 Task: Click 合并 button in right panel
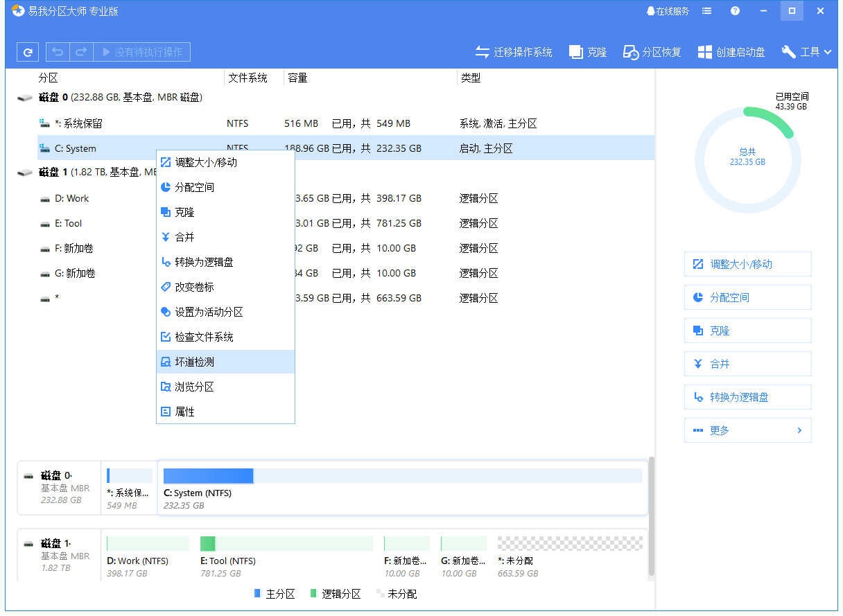747,364
